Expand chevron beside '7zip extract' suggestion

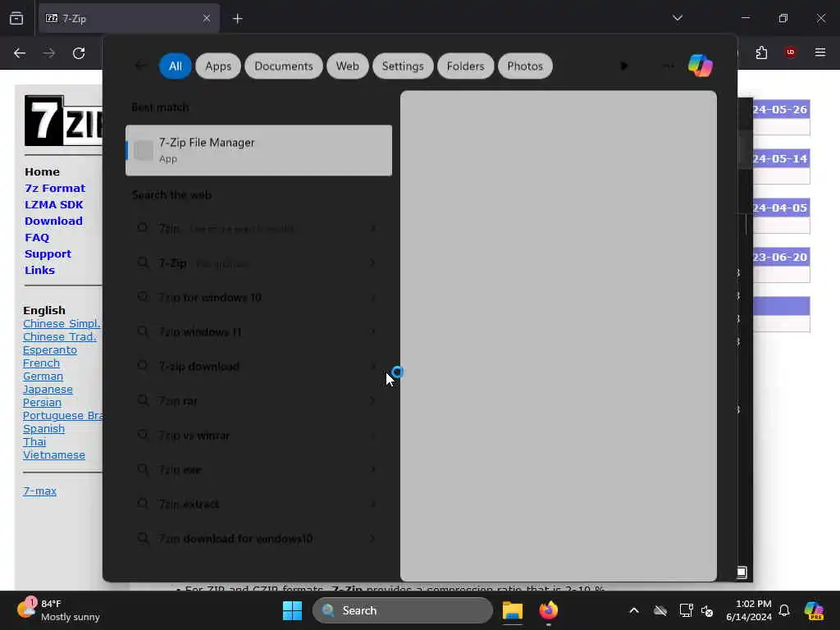click(373, 504)
